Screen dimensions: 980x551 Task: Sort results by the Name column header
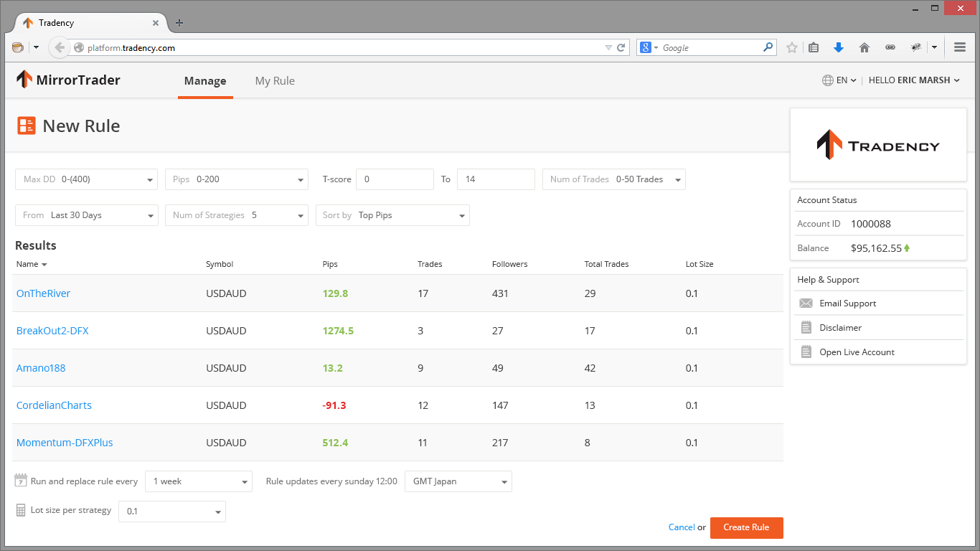[31, 264]
